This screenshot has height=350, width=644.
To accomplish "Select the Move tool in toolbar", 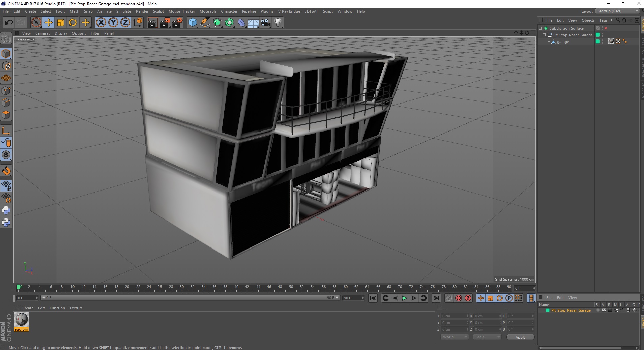I will point(49,23).
